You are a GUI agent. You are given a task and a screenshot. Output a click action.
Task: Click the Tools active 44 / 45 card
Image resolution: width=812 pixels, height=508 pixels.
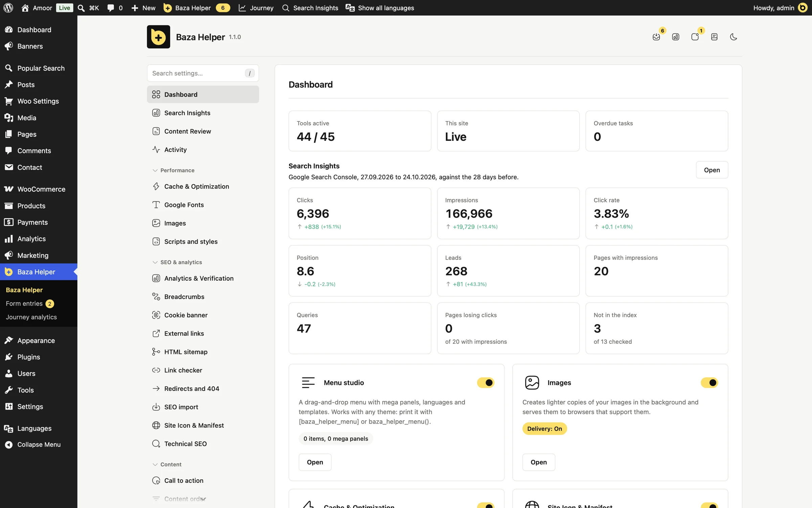pos(360,131)
